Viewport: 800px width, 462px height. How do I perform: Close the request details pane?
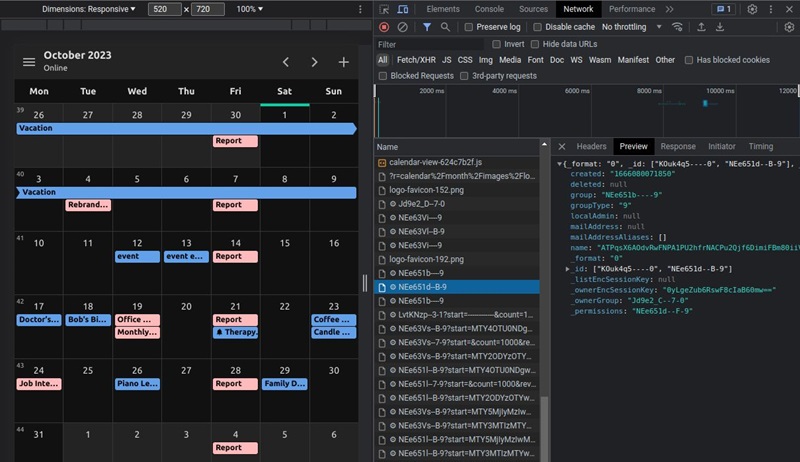562,146
